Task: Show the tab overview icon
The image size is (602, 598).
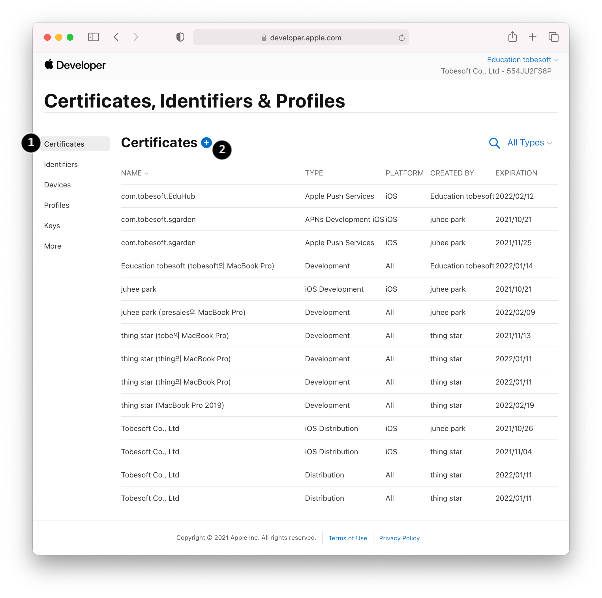Action: pos(554,37)
